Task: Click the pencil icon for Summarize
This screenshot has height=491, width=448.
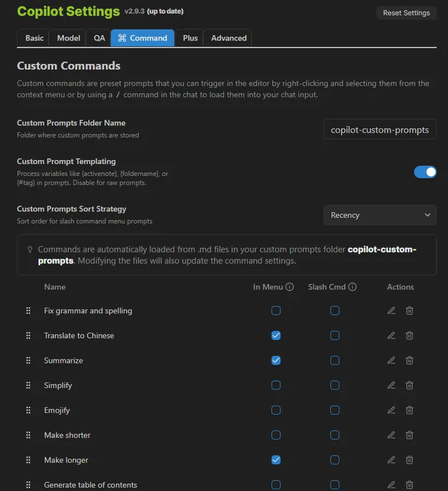Action: click(x=391, y=360)
